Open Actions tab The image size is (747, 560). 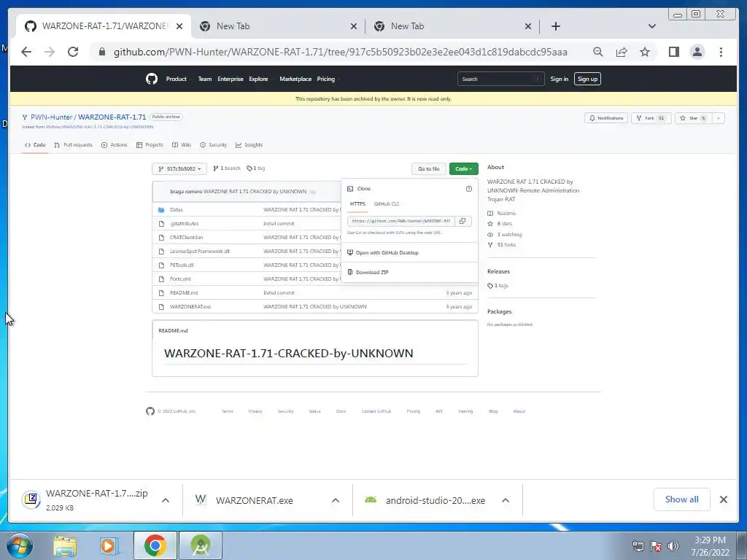pyautogui.click(x=115, y=145)
